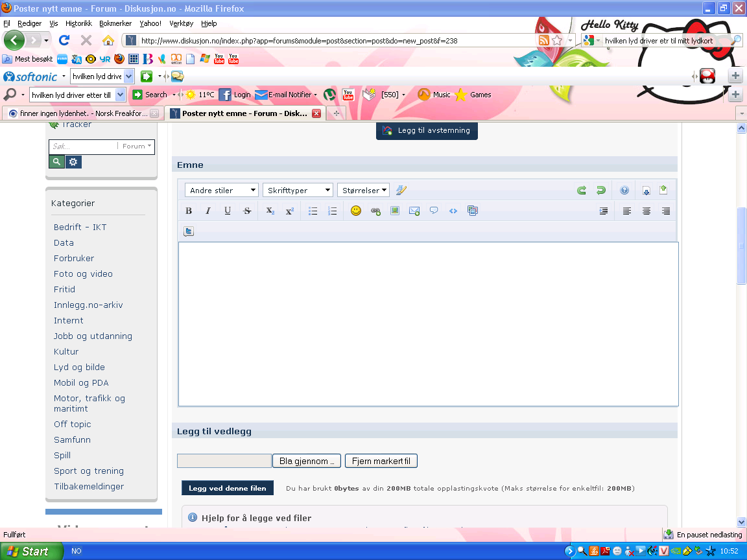Insert a quote with the speech bubble icon
The height and width of the screenshot is (560, 747).
pos(434,211)
